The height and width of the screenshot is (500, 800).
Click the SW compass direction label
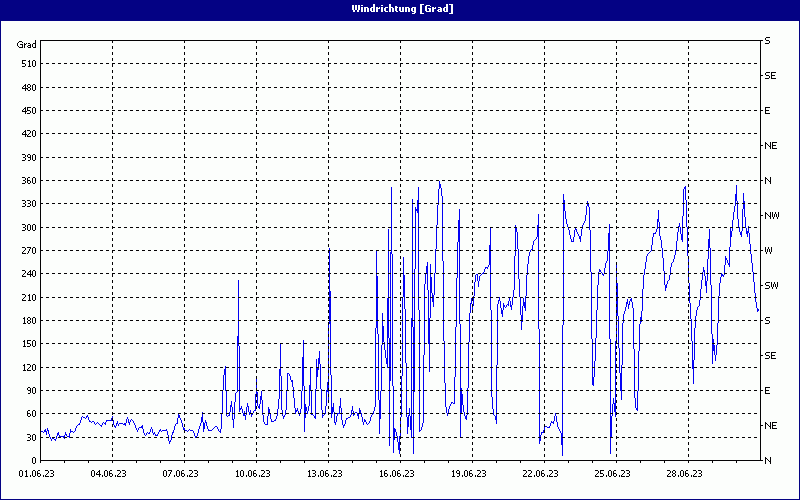coord(771,286)
